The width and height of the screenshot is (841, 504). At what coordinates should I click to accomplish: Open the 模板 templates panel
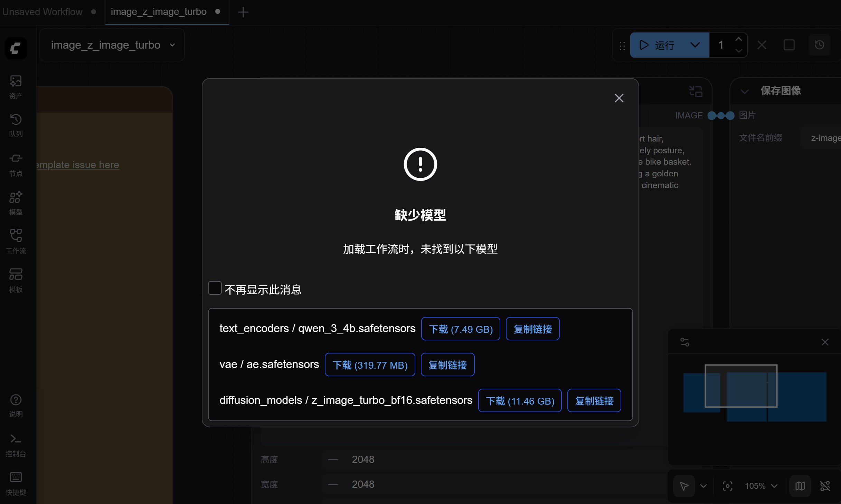click(16, 280)
